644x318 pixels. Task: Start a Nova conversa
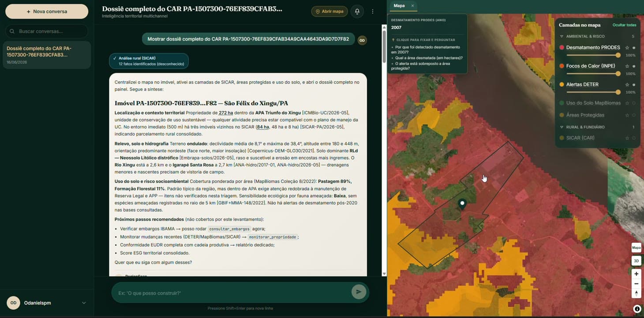click(47, 11)
